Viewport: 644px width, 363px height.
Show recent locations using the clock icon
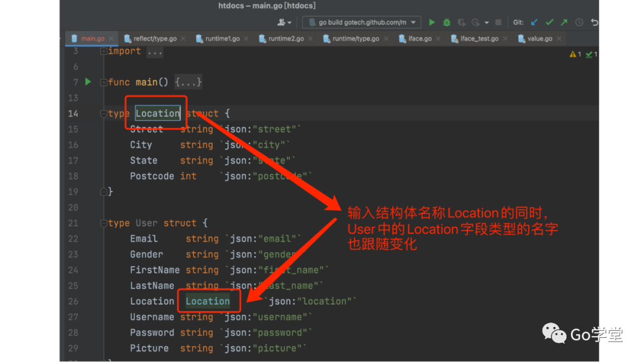pyautogui.click(x=578, y=22)
